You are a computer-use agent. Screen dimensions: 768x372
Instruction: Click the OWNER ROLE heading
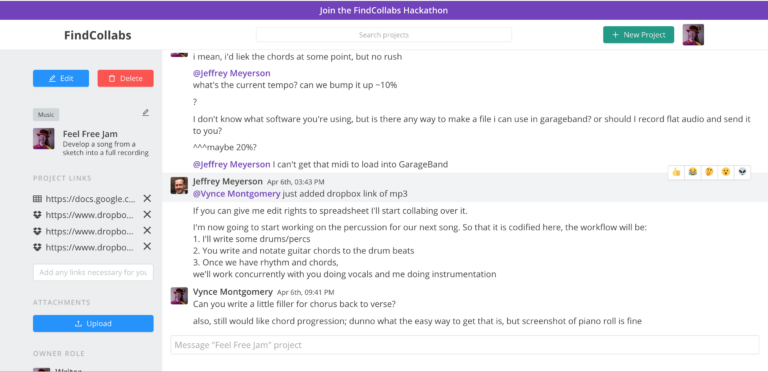tap(59, 353)
